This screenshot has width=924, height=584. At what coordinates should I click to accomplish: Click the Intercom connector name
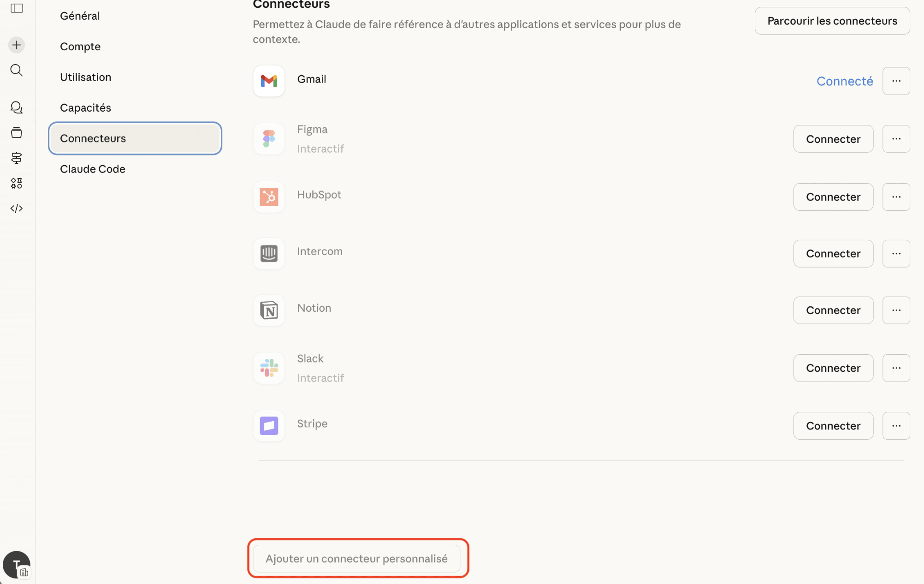point(320,251)
